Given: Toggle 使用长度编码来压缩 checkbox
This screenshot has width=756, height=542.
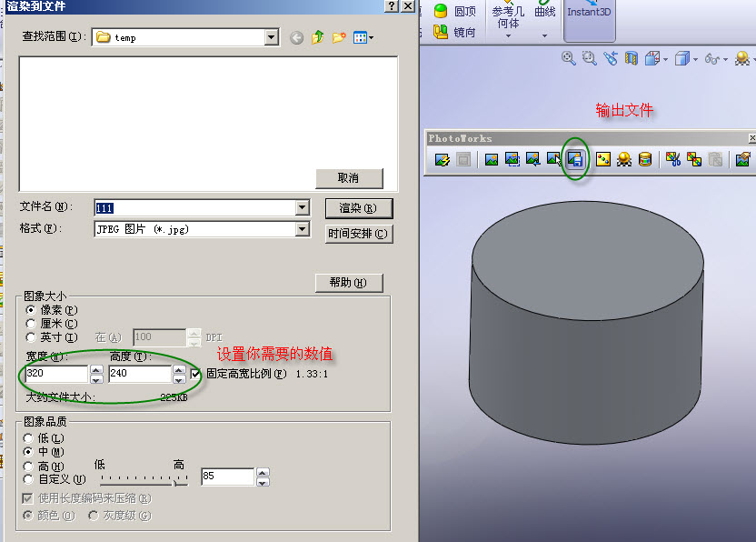Looking at the screenshot, I should pos(27,498).
